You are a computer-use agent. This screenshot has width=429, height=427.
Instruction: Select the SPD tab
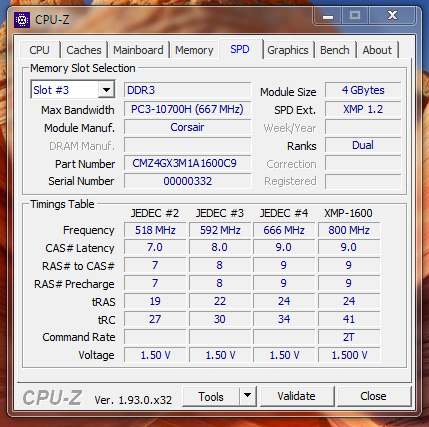(240, 49)
